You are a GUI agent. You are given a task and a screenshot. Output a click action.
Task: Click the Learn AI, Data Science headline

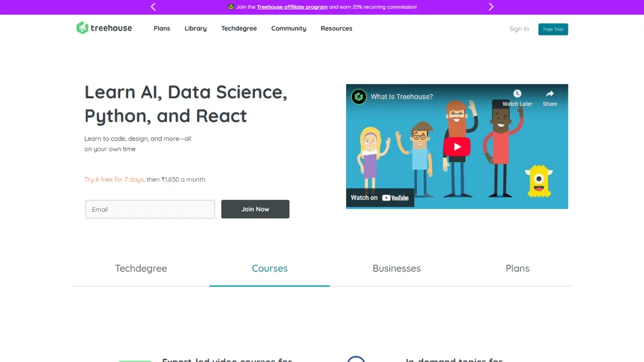(x=186, y=104)
